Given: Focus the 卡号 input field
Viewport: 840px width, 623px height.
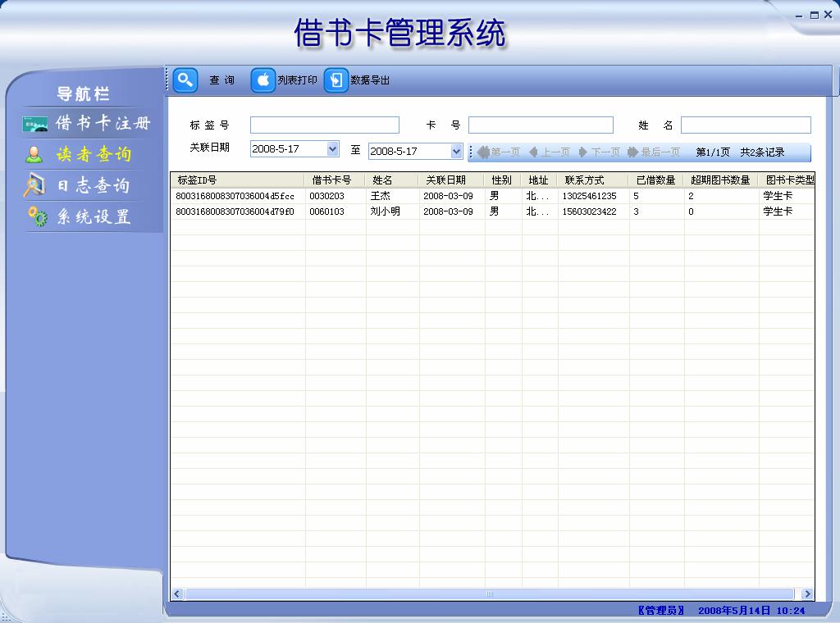Looking at the screenshot, I should (541, 125).
